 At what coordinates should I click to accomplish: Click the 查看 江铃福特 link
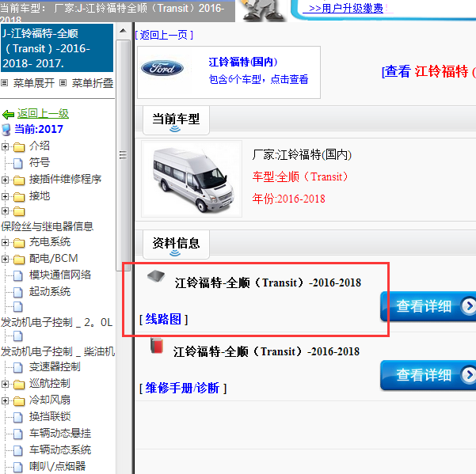(428, 71)
